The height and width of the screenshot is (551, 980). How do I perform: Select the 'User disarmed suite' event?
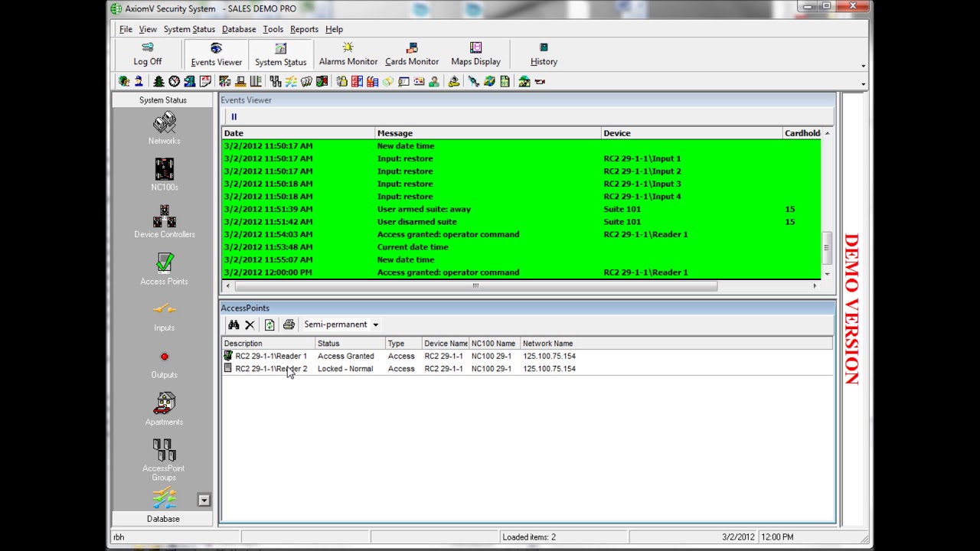pyautogui.click(x=522, y=222)
